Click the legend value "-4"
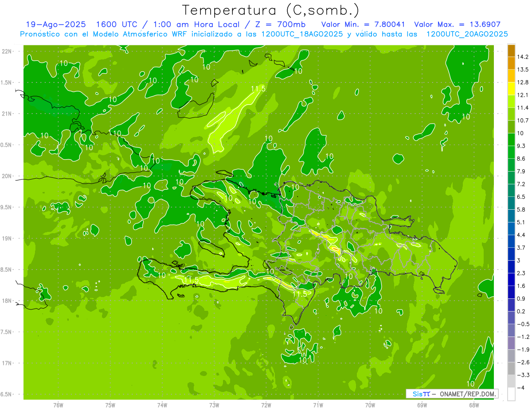This screenshot has width=532, height=411. pos(520,388)
